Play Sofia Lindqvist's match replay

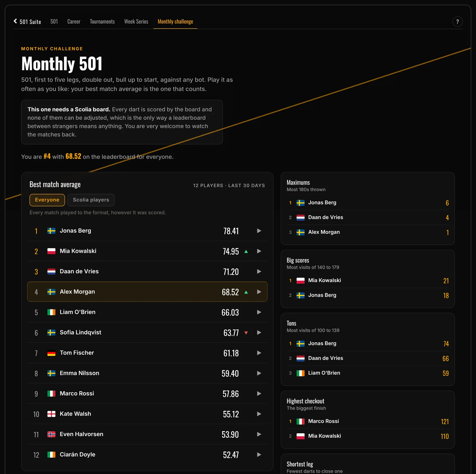point(259,333)
